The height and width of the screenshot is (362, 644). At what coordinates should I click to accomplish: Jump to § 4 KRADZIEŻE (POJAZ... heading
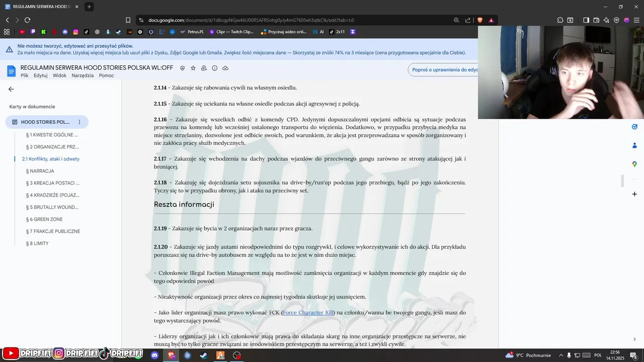pos(53,195)
